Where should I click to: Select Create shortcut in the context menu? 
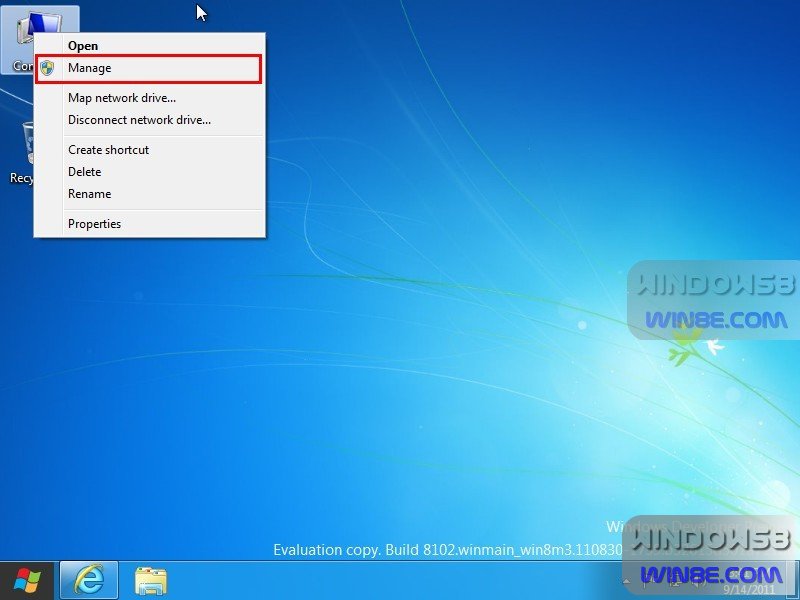(x=149, y=150)
